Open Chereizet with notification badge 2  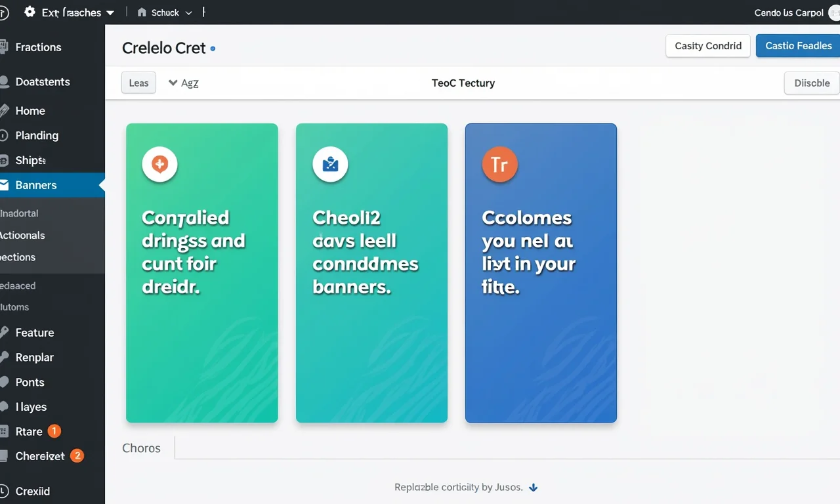click(40, 456)
